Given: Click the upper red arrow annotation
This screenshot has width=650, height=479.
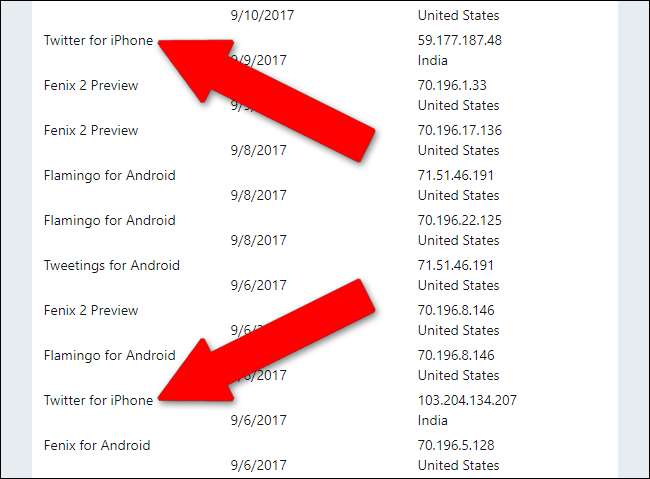Looking at the screenshot, I should pyautogui.click(x=266, y=100).
